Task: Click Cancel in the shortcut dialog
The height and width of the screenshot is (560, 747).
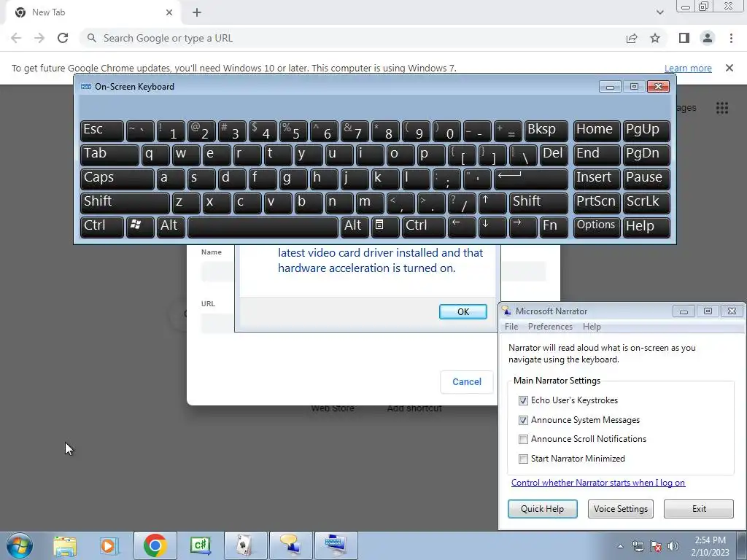Action: [466, 382]
